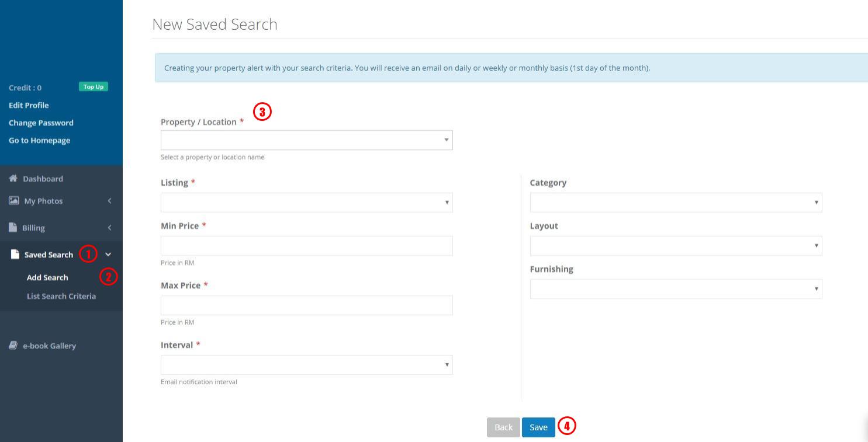Collapse the Saved Search submenu chevron
Image resolution: width=868 pixels, height=442 pixels.
[108, 255]
